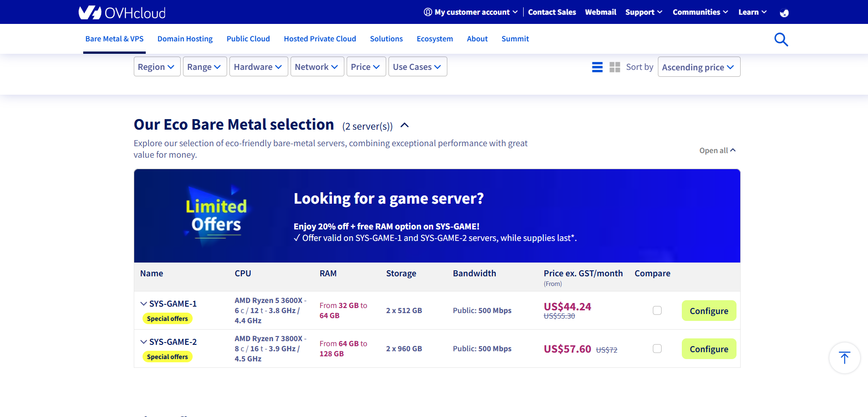Go to the Domain Hosting tab
This screenshot has width=868, height=417.
pyautogui.click(x=185, y=39)
